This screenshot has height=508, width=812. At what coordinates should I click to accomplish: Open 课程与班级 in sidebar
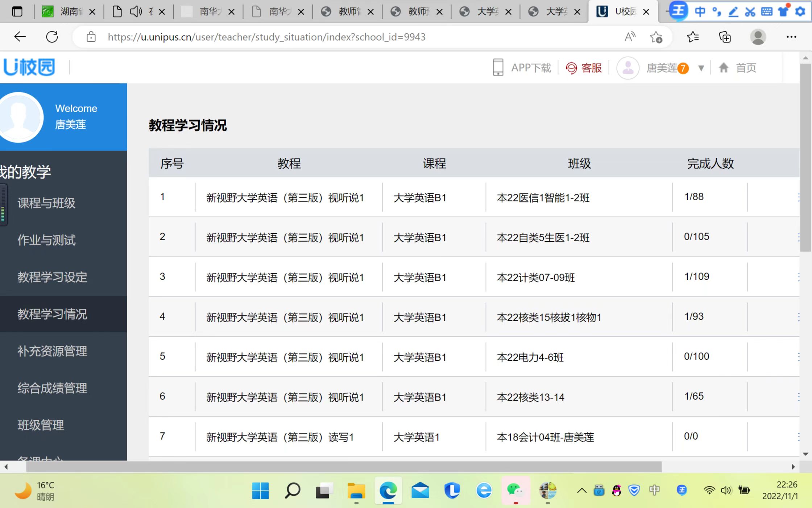pos(46,203)
